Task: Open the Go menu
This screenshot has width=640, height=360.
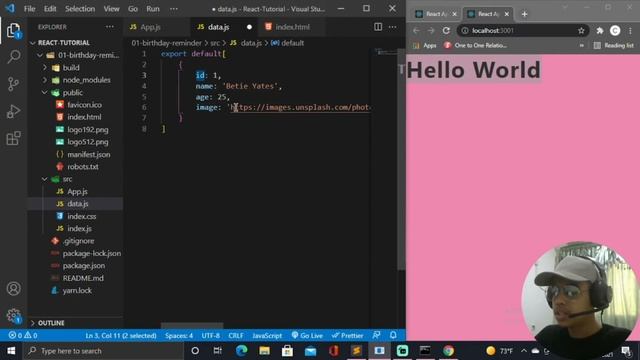Action: (x=133, y=9)
